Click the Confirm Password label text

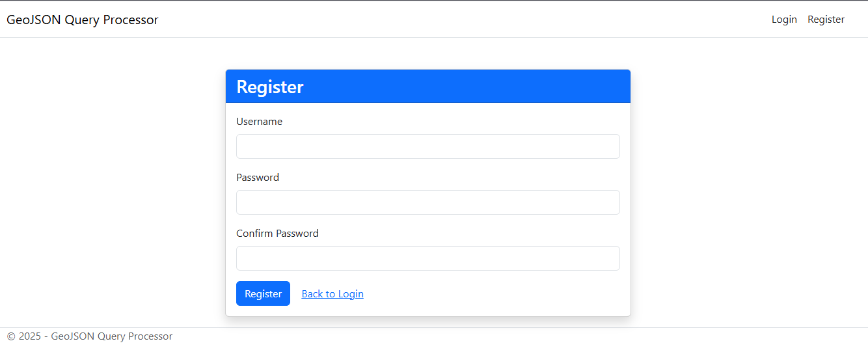coord(277,234)
